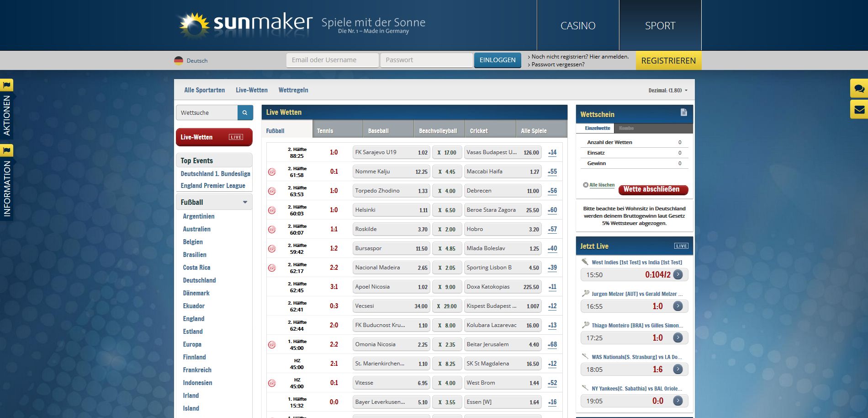This screenshot has width=868, height=418.
Task: Open Thiago Monteiro match arrow button
Action: (x=678, y=338)
